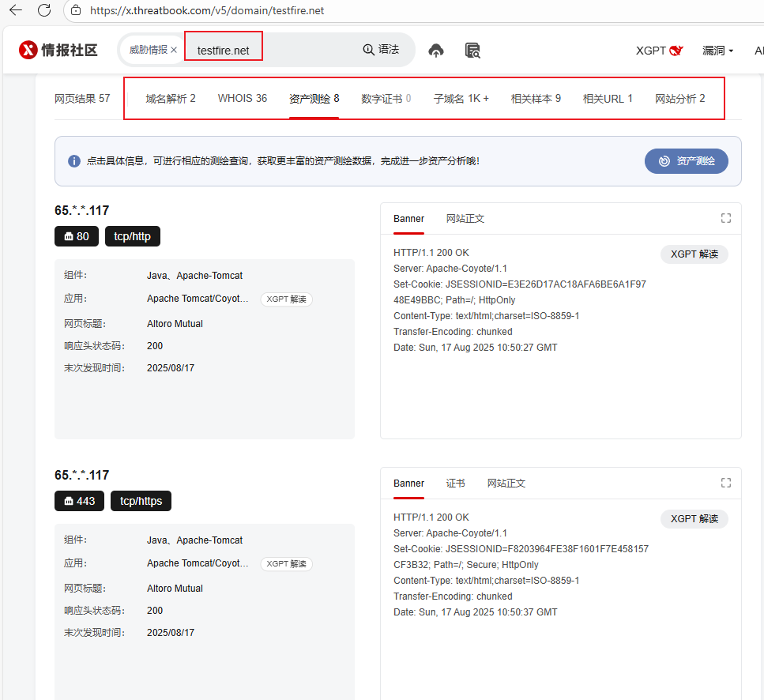
Task: Click XGPT 解读 beside port 443 application
Action: (x=287, y=563)
